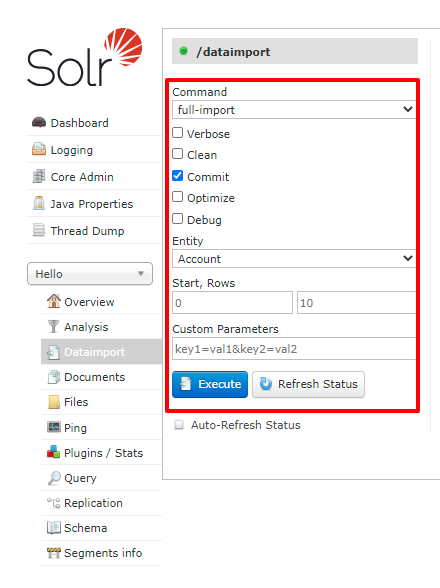This screenshot has width=440, height=588.
Task: Click the Files folder icon
Action: pos(54,402)
